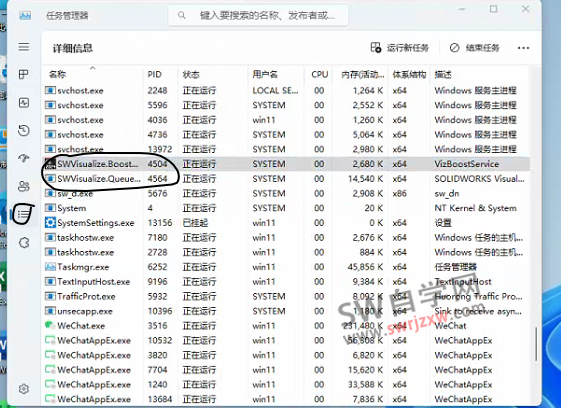Select the TrafficProt.exe process name

[86, 296]
